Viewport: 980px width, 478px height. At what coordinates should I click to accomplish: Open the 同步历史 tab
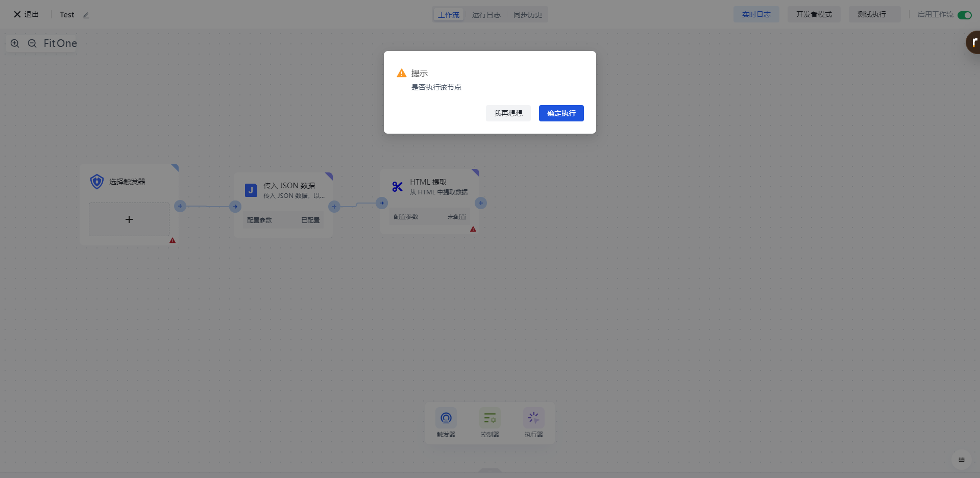click(x=527, y=15)
